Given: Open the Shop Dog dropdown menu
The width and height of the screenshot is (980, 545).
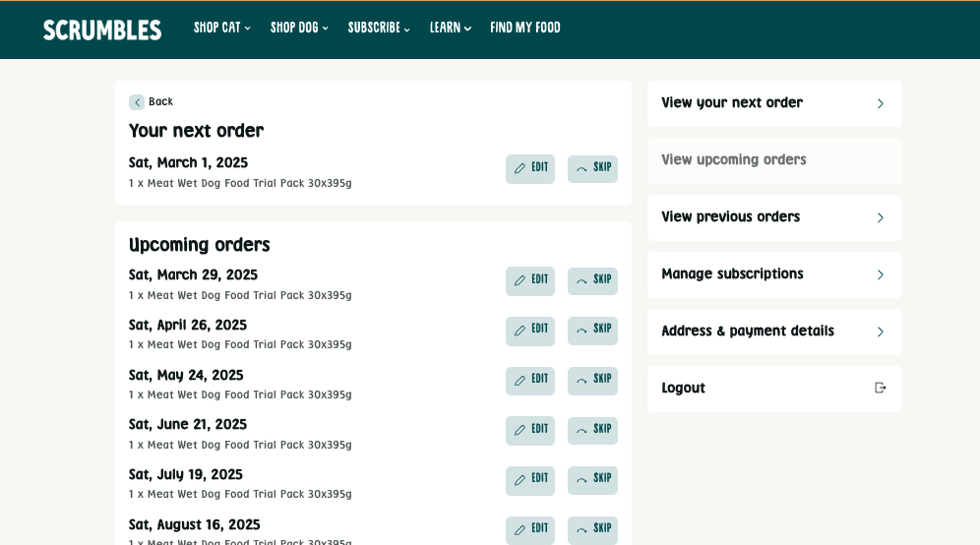Looking at the screenshot, I should coord(299,28).
